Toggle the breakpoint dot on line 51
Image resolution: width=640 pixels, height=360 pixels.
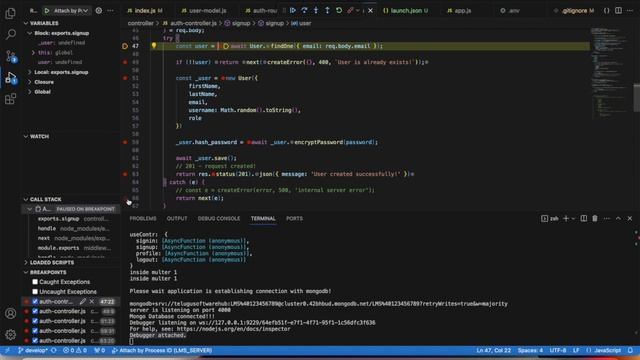125,78
